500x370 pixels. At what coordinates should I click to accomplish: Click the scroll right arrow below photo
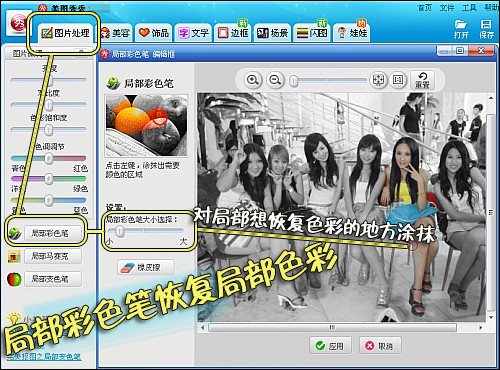480,328
